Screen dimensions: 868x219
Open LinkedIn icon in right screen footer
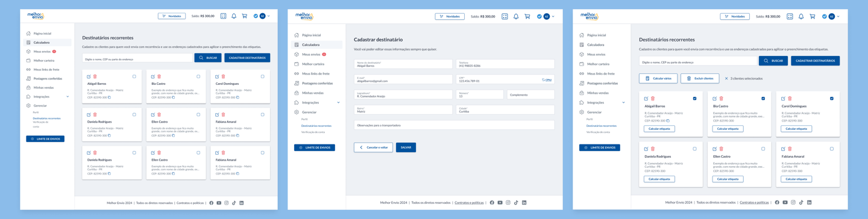tap(809, 203)
